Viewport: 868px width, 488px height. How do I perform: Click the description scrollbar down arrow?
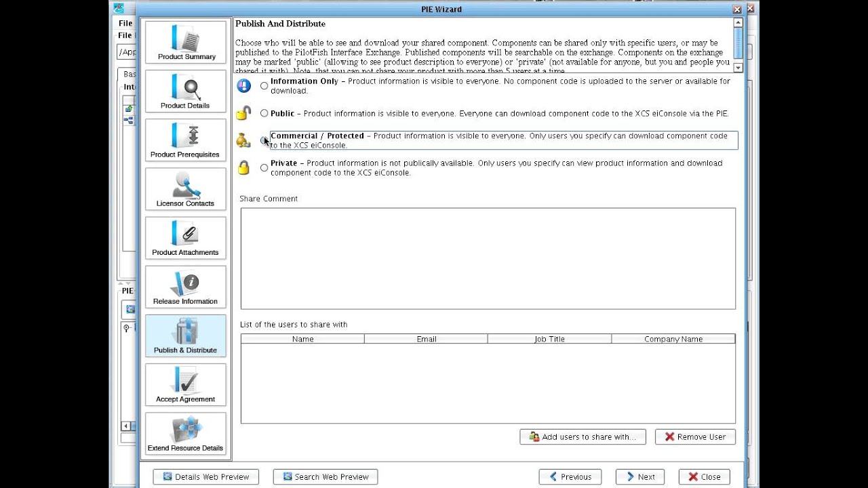point(738,68)
